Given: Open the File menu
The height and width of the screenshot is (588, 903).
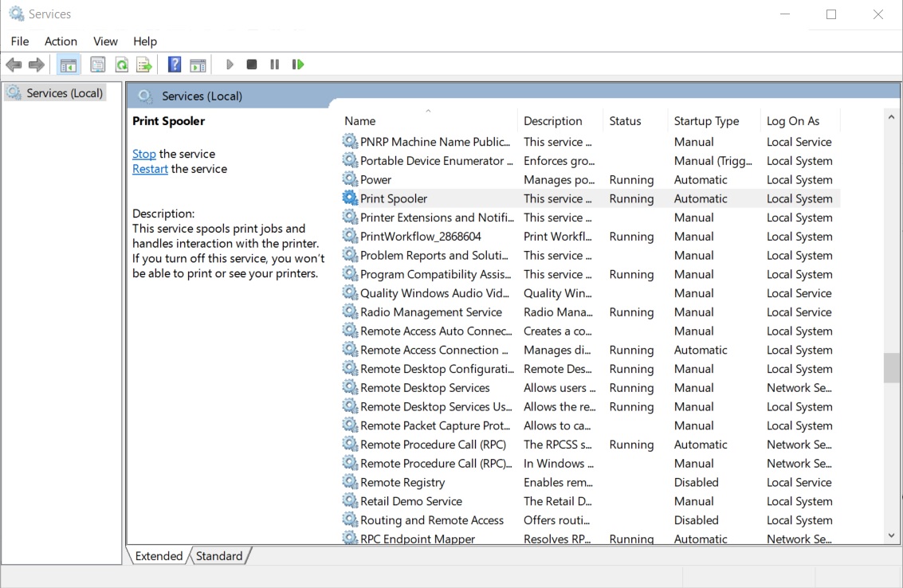Looking at the screenshot, I should [20, 41].
